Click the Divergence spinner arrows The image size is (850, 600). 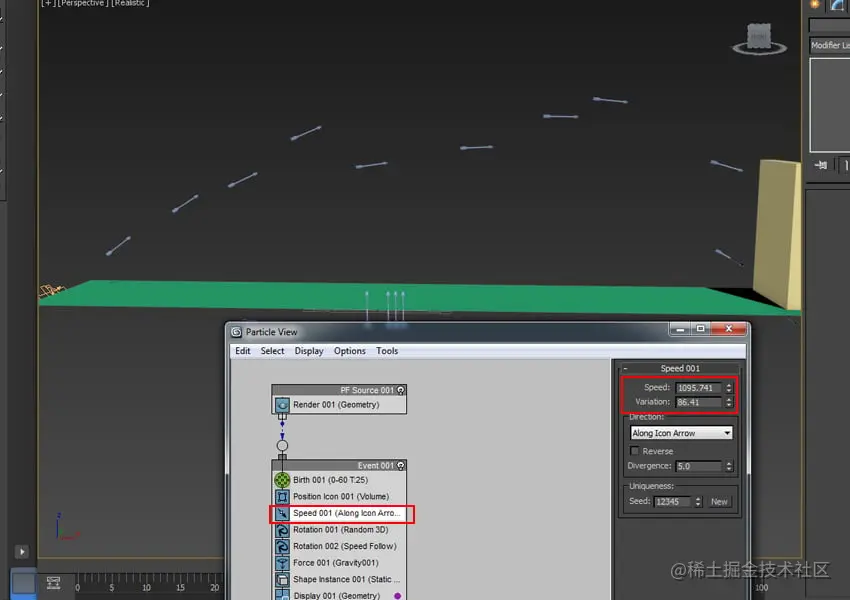pyautogui.click(x=729, y=466)
